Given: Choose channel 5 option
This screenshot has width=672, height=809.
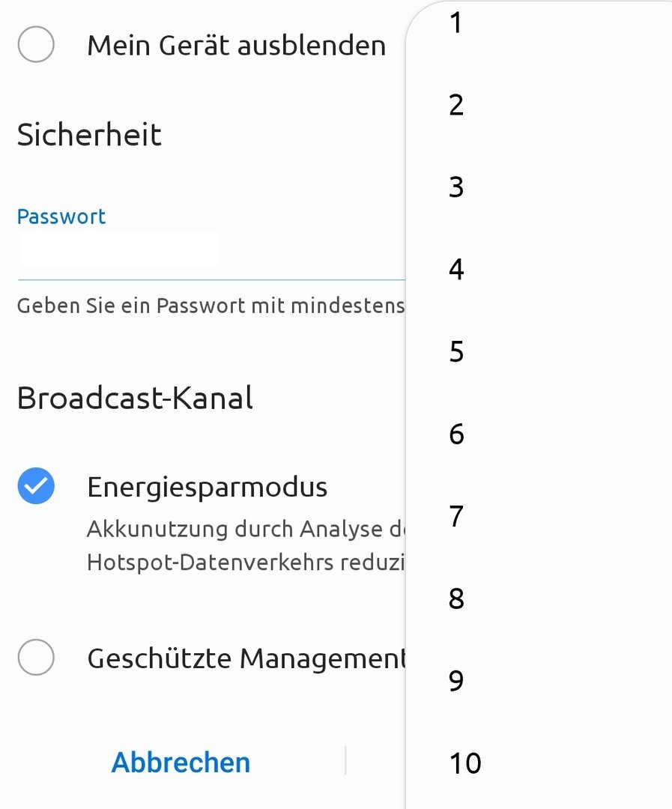Looking at the screenshot, I should 539,351.
